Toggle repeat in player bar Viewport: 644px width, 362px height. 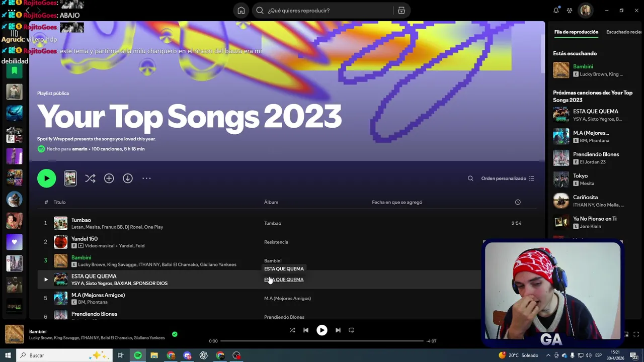[352, 330]
